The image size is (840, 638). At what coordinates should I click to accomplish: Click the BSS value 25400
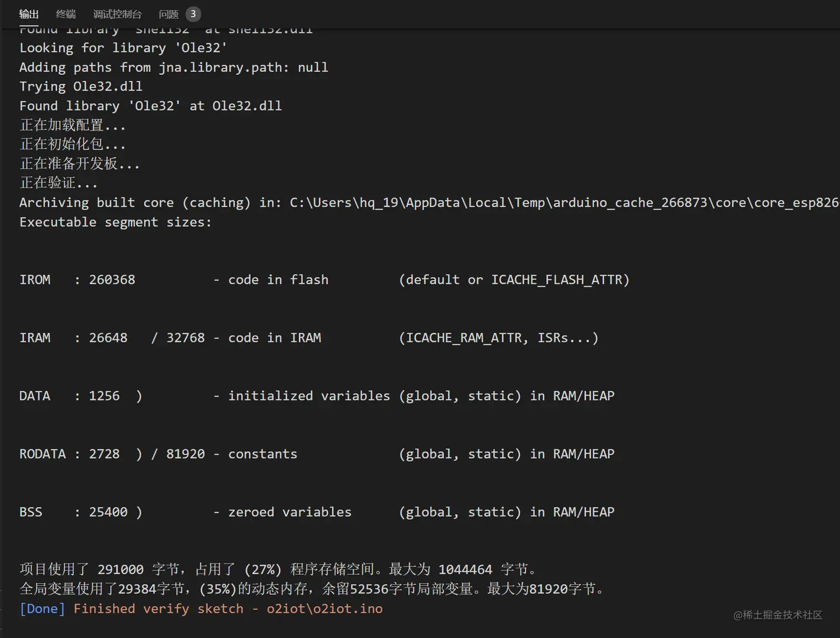point(108,512)
